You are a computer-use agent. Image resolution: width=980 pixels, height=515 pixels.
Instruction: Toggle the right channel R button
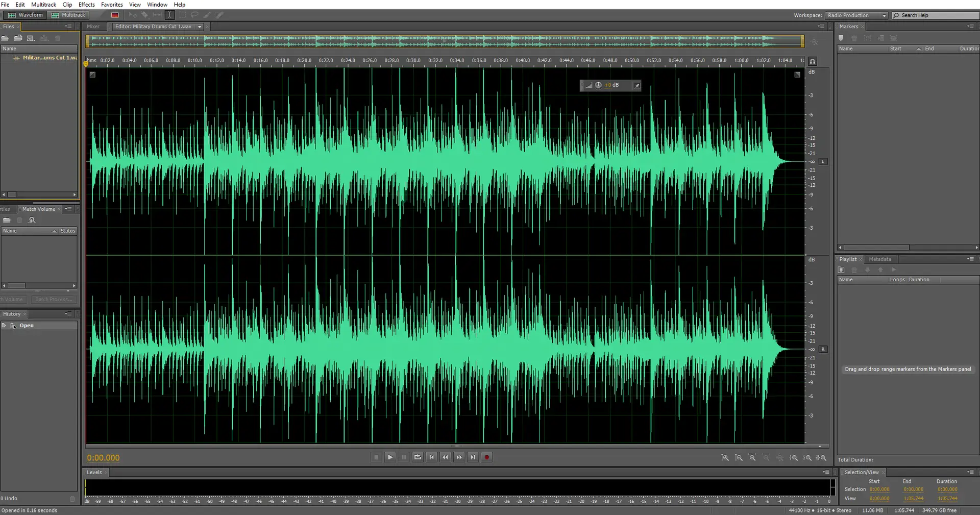click(823, 350)
